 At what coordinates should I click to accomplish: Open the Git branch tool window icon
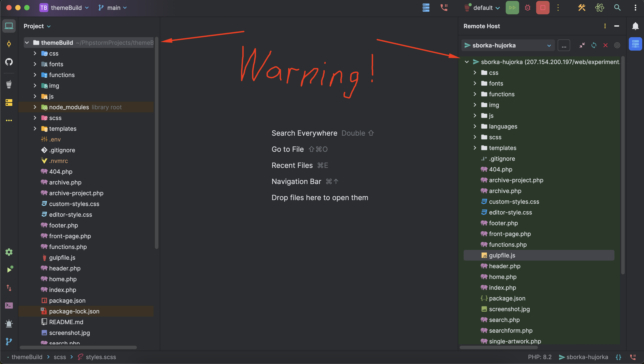pos(9,341)
